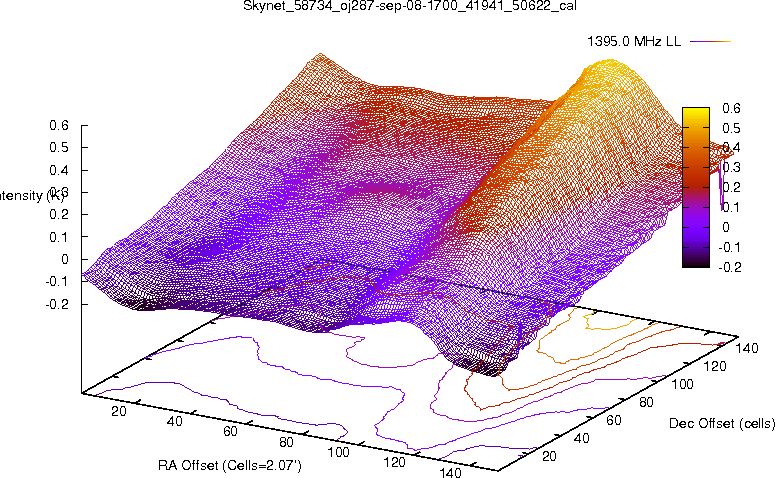Screen dimensions: 775x478
Task: Click the '60' tick on the RA Offset axis
Action: pos(230,431)
